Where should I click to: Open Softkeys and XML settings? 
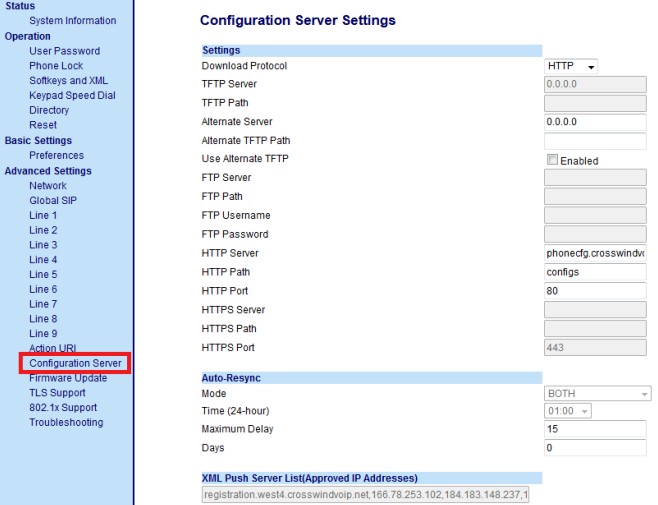click(x=68, y=81)
